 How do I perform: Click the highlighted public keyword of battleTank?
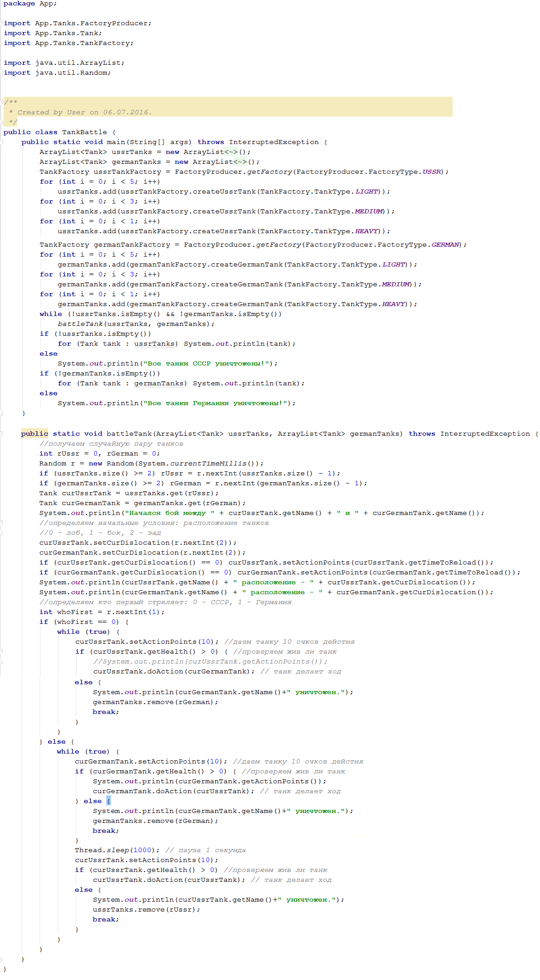(x=34, y=434)
